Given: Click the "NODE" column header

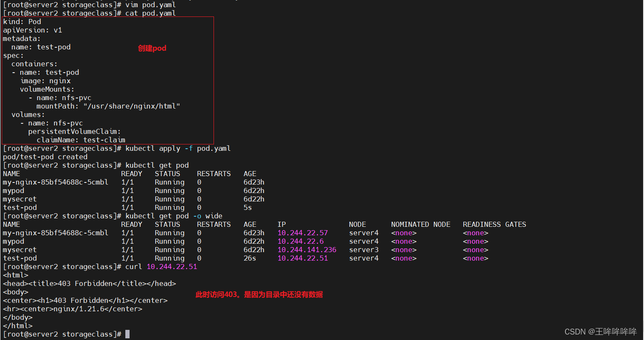Looking at the screenshot, I should 357,224.
